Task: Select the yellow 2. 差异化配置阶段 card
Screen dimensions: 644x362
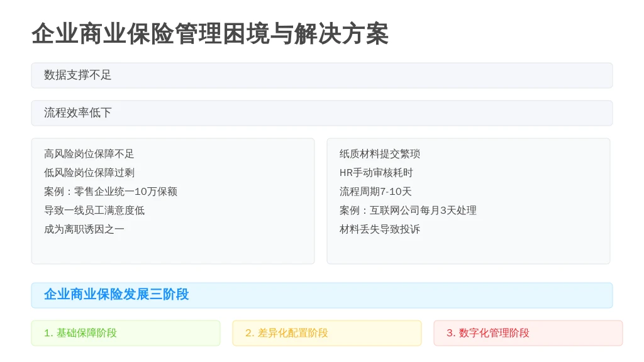Action: (x=327, y=333)
